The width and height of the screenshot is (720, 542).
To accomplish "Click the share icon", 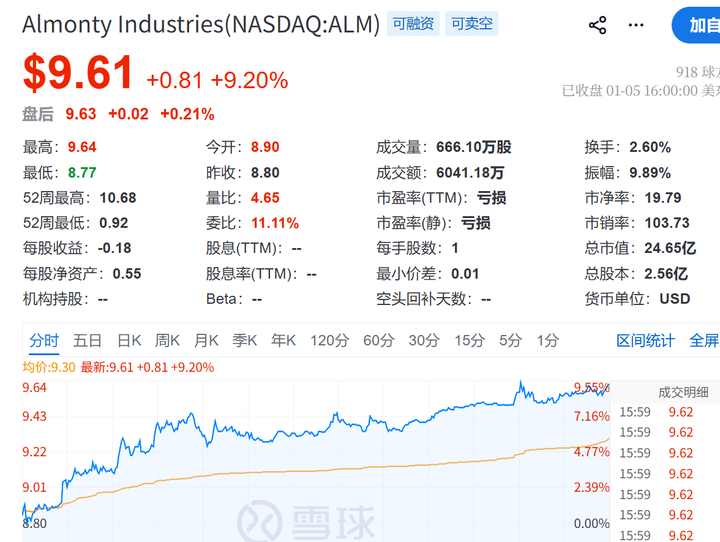I will click(x=597, y=25).
